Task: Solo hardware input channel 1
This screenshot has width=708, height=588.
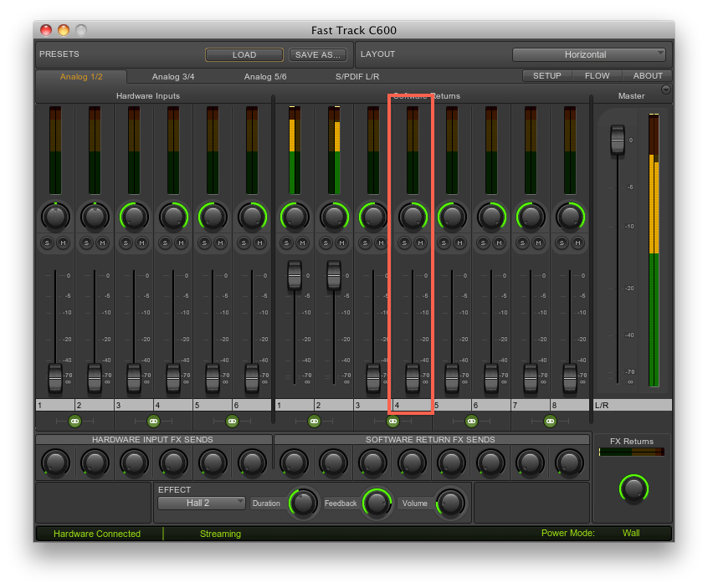Action: click(x=48, y=243)
